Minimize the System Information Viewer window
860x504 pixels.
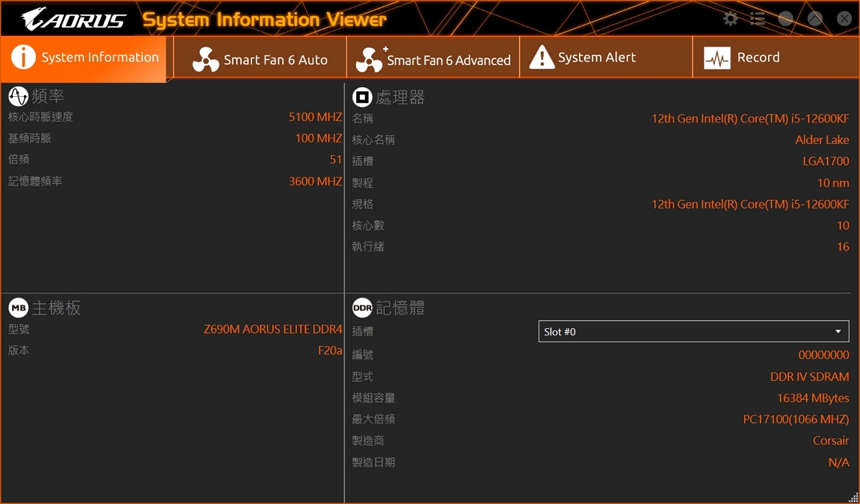point(786,19)
